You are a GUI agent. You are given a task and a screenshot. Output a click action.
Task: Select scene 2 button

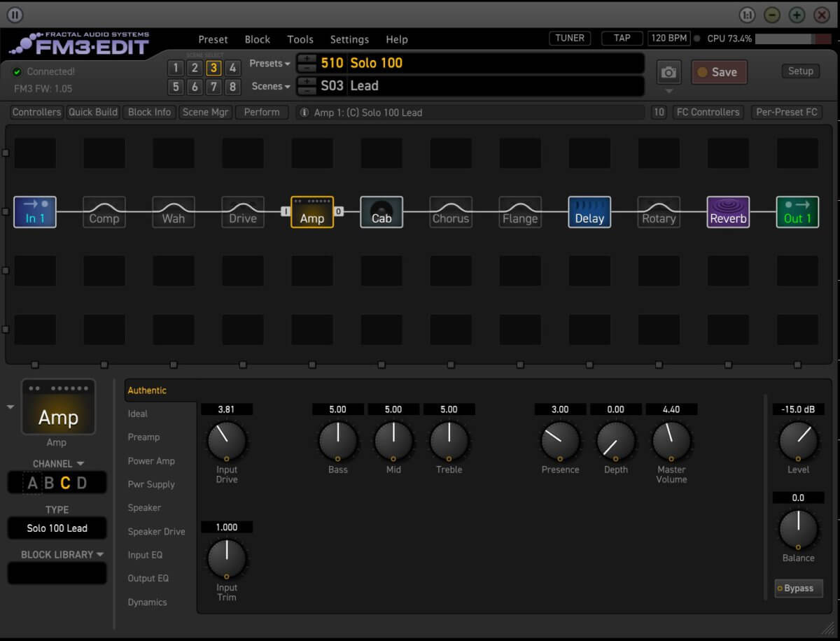tap(195, 68)
